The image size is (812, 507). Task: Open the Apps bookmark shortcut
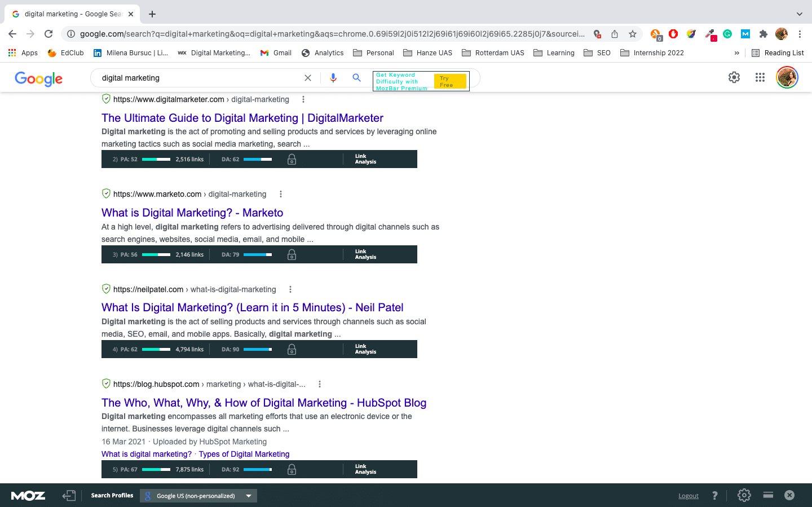coord(23,53)
